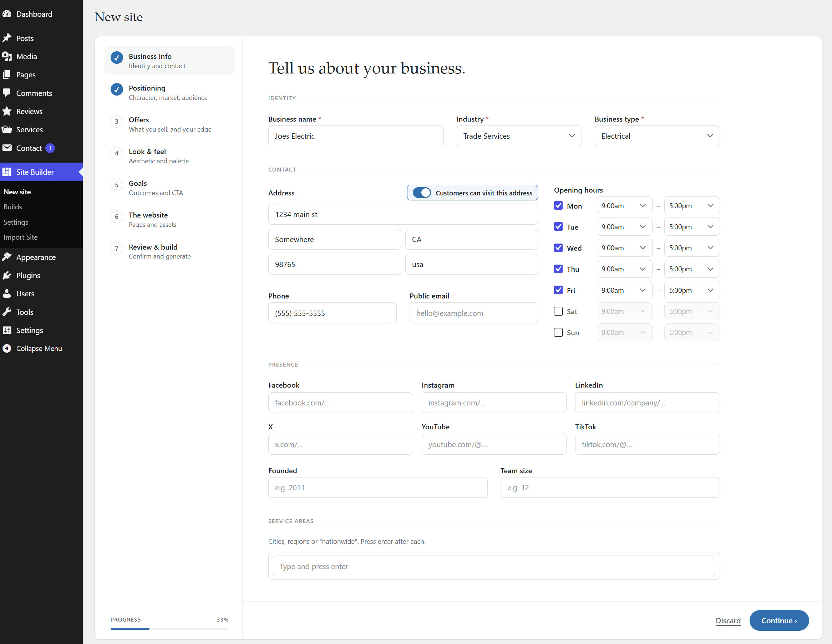Go to the Positioning step

(x=169, y=93)
